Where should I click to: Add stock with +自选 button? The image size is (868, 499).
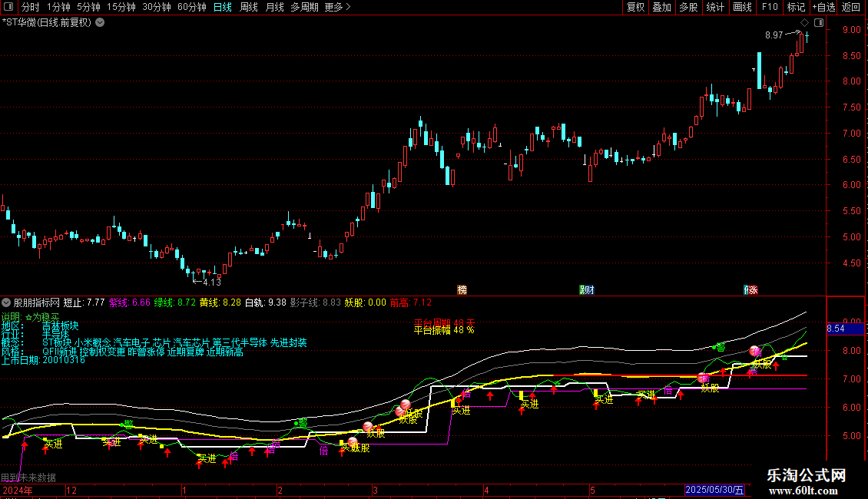pos(823,7)
